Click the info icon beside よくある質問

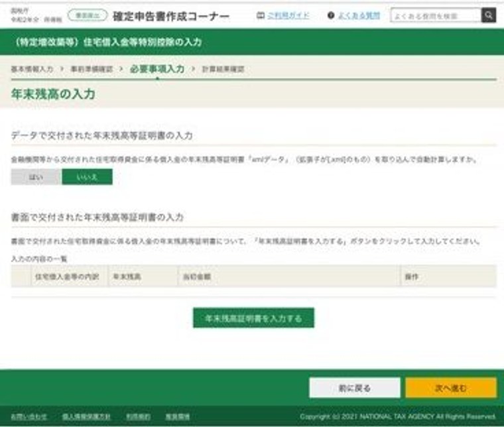pyautogui.click(x=331, y=15)
